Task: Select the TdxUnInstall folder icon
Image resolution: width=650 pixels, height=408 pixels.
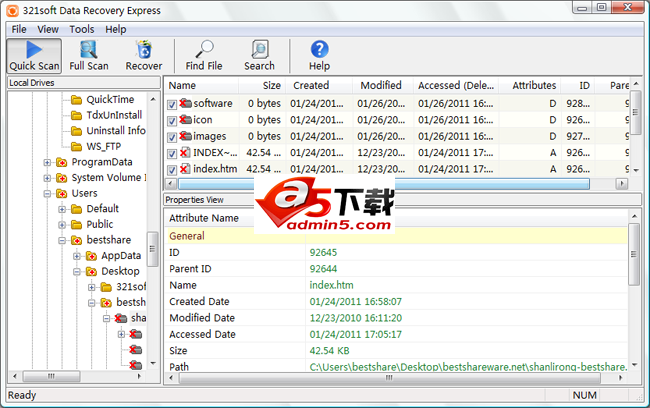Action: 76,115
